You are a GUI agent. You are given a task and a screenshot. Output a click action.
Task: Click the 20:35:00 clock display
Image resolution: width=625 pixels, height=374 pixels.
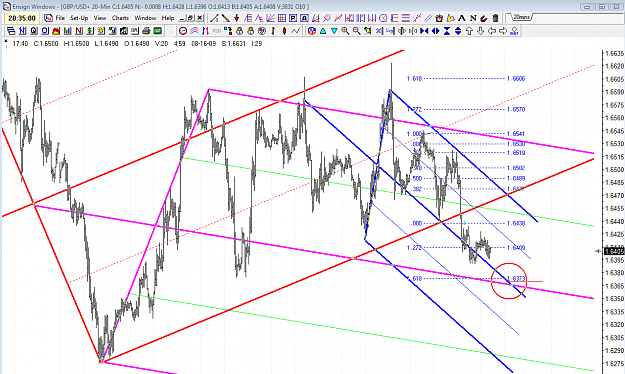pyautogui.click(x=22, y=18)
